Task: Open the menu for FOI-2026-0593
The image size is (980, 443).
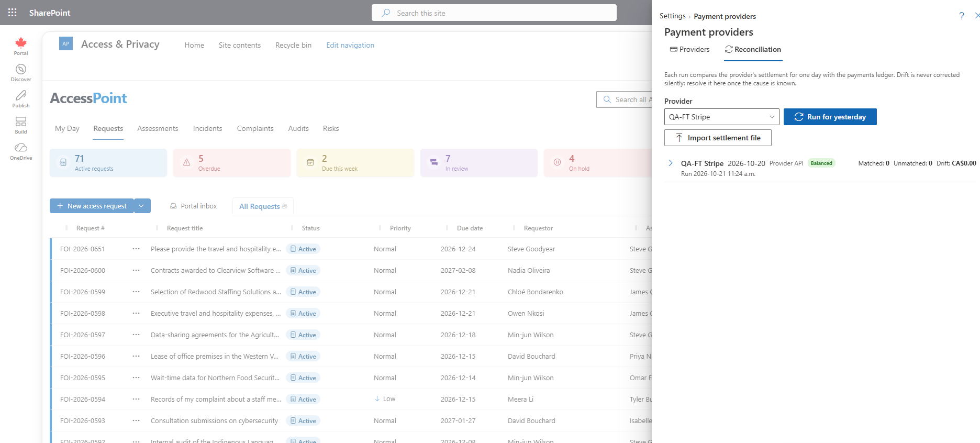Action: point(136,420)
